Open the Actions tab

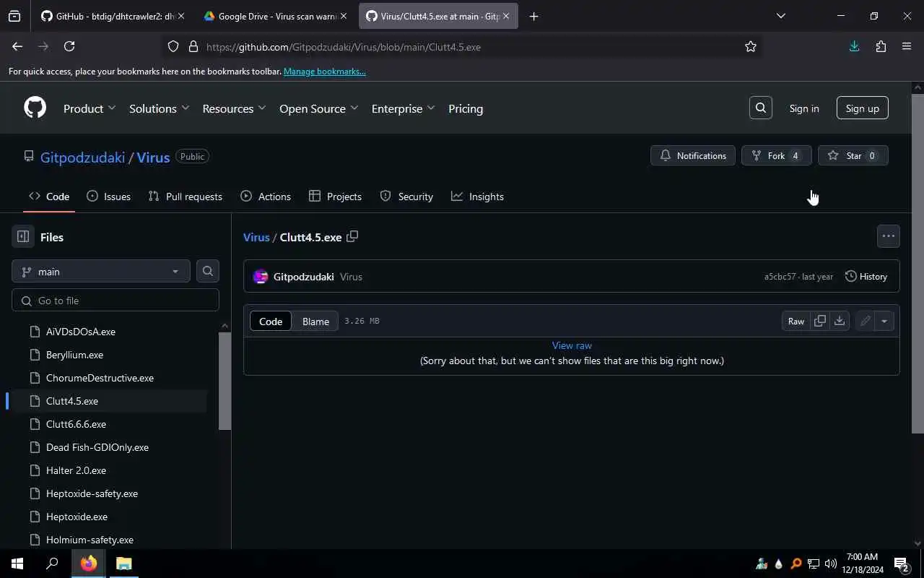(x=266, y=197)
